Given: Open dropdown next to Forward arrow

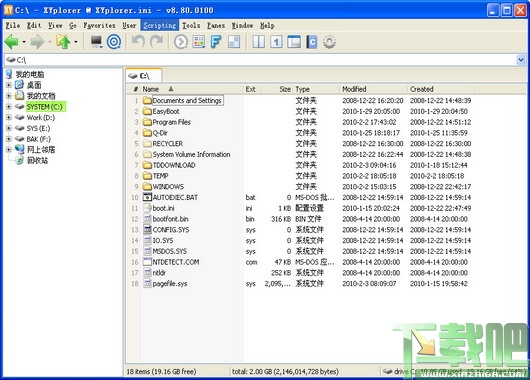Looking at the screenshot, I should [50, 42].
